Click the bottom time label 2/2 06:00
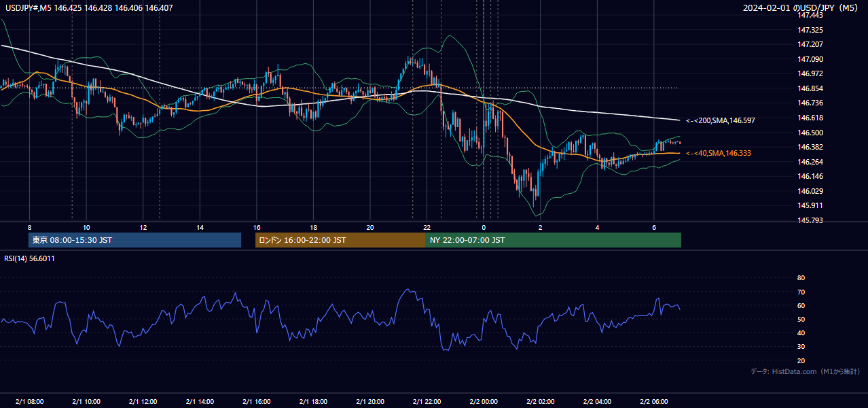This screenshot has width=868, height=408. [x=654, y=401]
